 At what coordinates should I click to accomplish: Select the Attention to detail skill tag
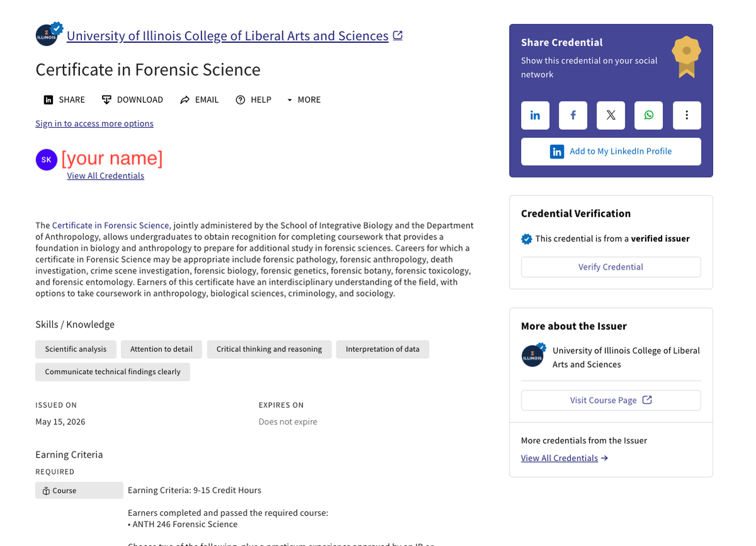pyautogui.click(x=161, y=349)
